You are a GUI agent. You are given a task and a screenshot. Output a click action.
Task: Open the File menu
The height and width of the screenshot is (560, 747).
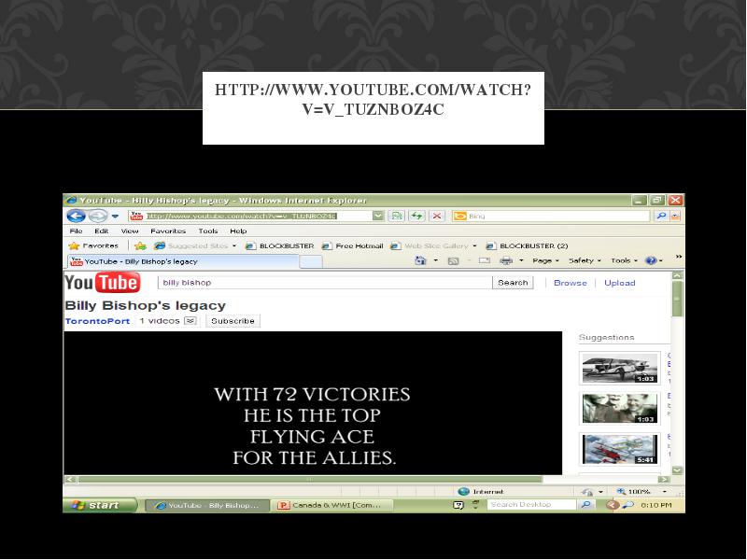click(77, 231)
